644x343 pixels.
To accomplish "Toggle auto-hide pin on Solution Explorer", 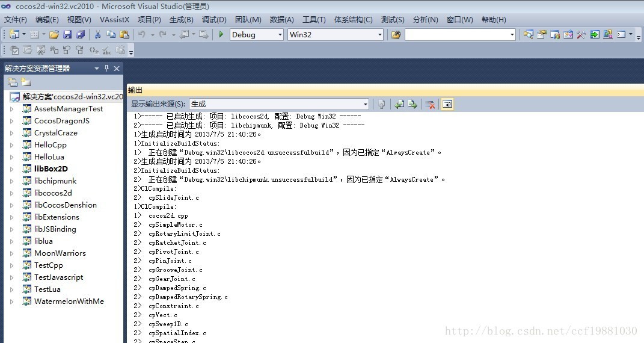I will pyautogui.click(x=107, y=68).
